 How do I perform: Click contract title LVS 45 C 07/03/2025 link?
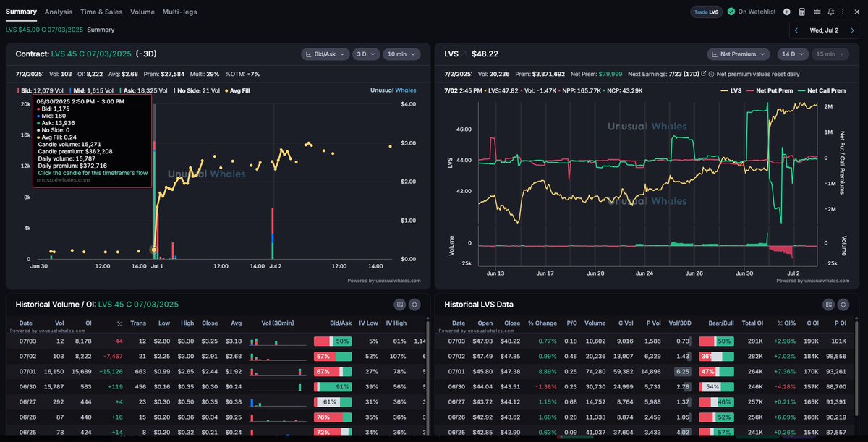pyautogui.click(x=91, y=54)
